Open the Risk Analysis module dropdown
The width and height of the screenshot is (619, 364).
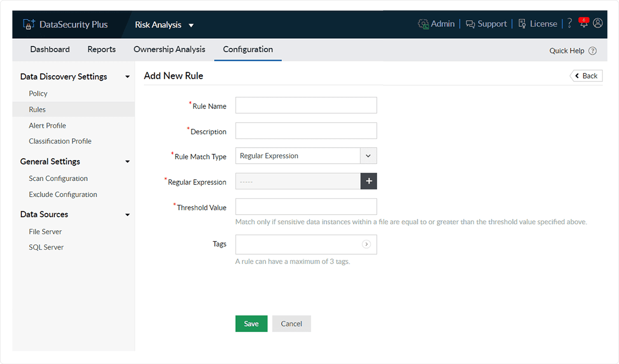191,25
